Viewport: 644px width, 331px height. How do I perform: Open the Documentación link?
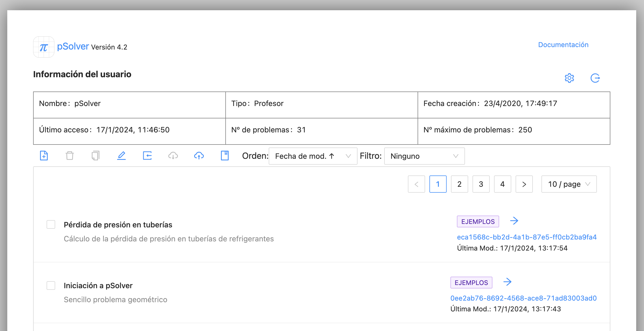coord(563,45)
